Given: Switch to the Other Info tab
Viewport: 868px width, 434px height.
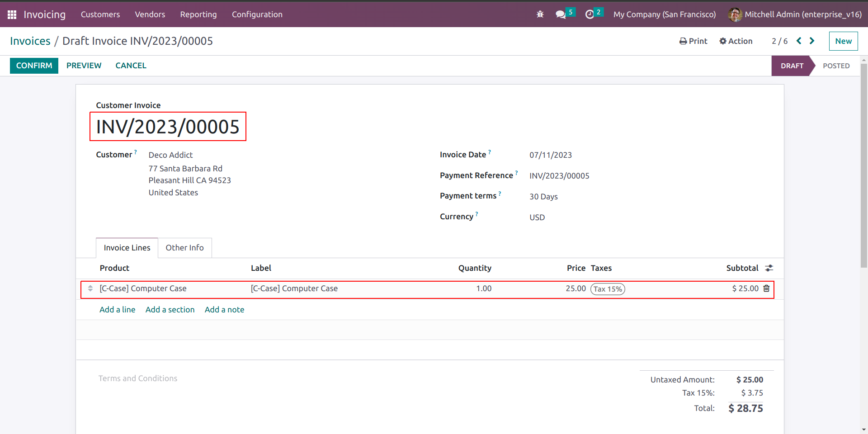Looking at the screenshot, I should [x=184, y=248].
